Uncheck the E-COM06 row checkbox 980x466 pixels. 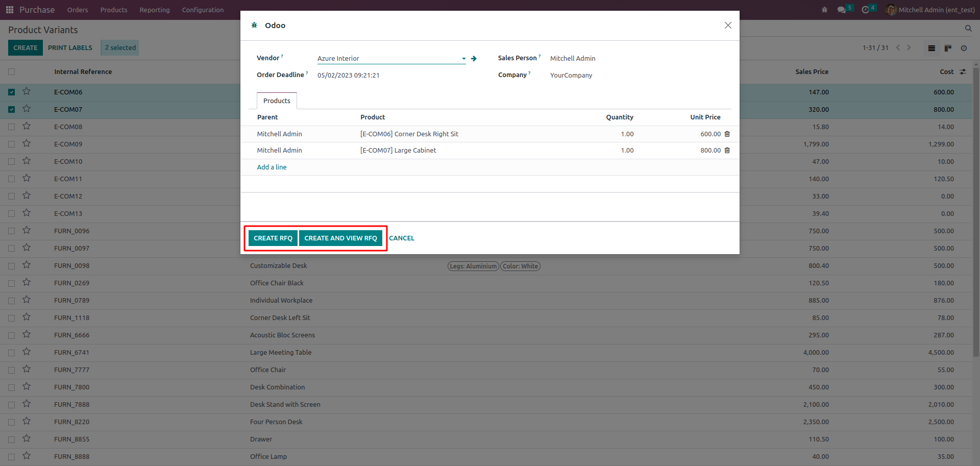(x=12, y=92)
